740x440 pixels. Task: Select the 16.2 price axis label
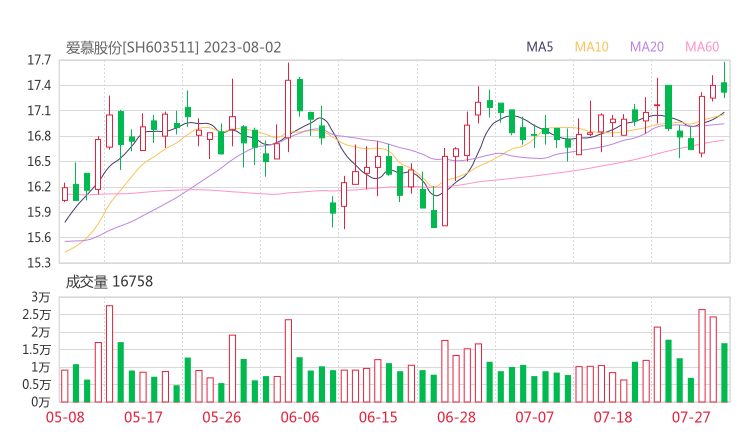39,187
